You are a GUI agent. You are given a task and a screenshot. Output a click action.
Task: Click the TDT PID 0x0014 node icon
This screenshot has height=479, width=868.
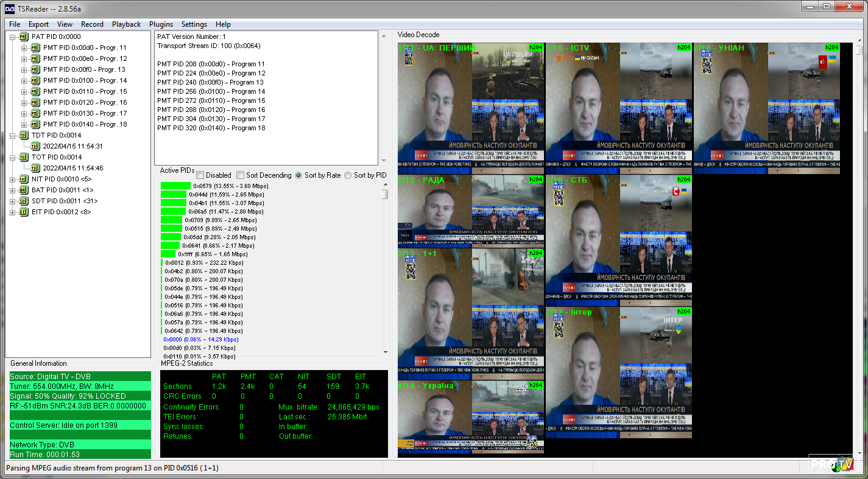(24, 135)
